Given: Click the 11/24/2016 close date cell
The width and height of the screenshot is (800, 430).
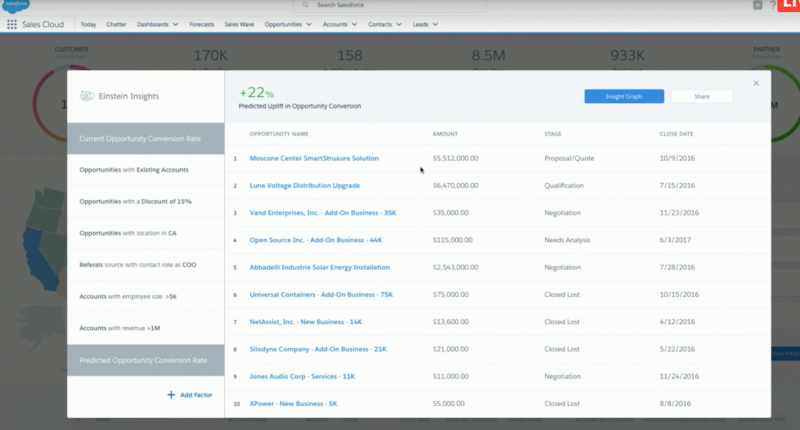Looking at the screenshot, I should [x=679, y=376].
